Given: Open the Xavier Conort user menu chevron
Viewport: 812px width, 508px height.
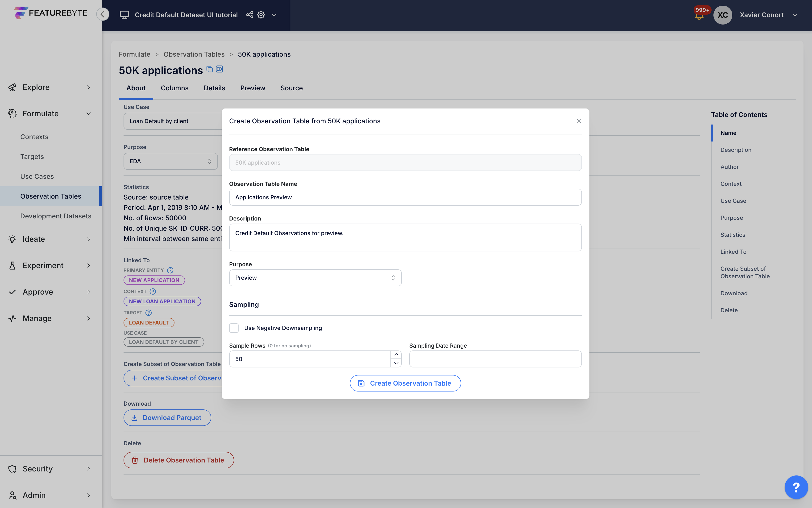Looking at the screenshot, I should click(795, 15).
